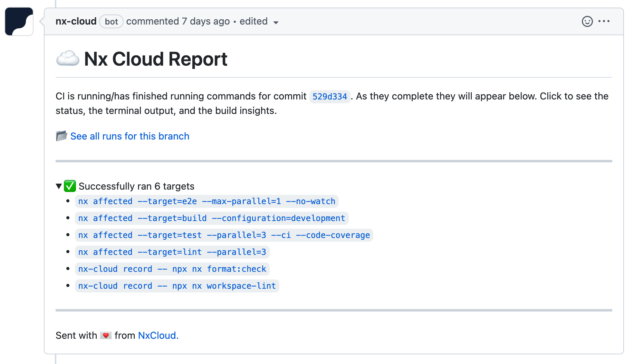Image resolution: width=634 pixels, height=364 pixels.
Task: Expand the disclosure triangle before the checkmark
Action: tap(58, 186)
